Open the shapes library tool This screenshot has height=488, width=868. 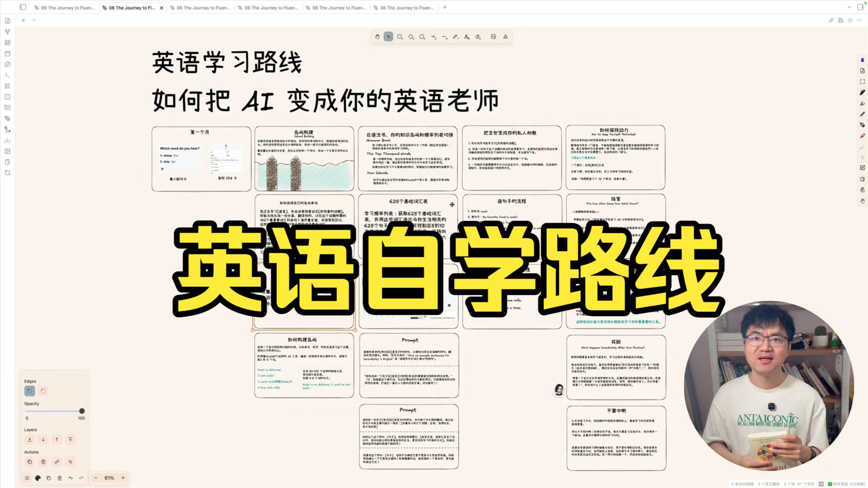pos(505,37)
